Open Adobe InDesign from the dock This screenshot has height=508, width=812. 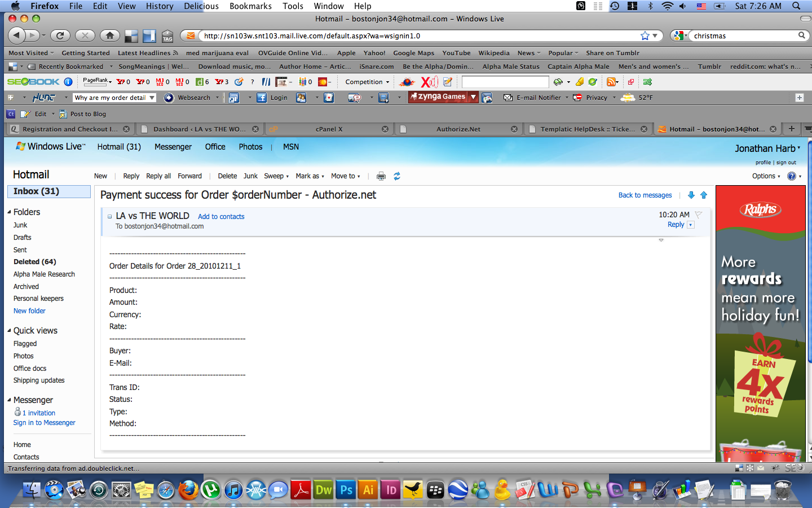point(391,489)
